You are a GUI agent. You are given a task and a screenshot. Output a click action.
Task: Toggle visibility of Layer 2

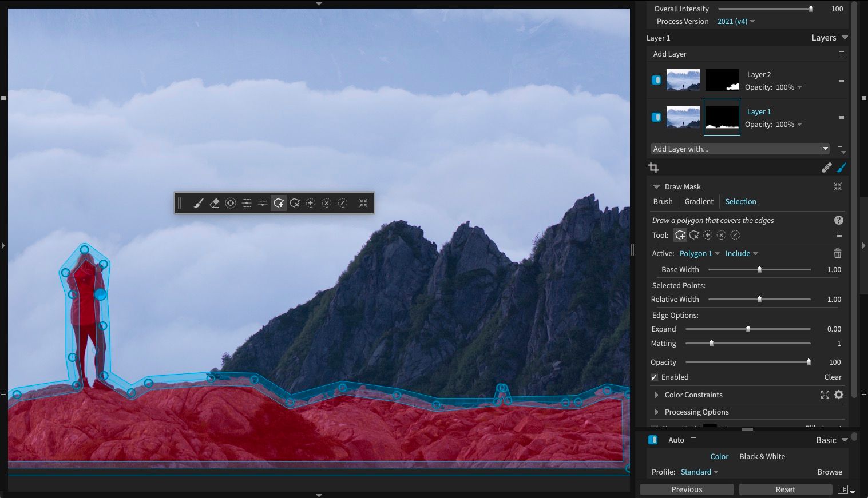point(656,80)
